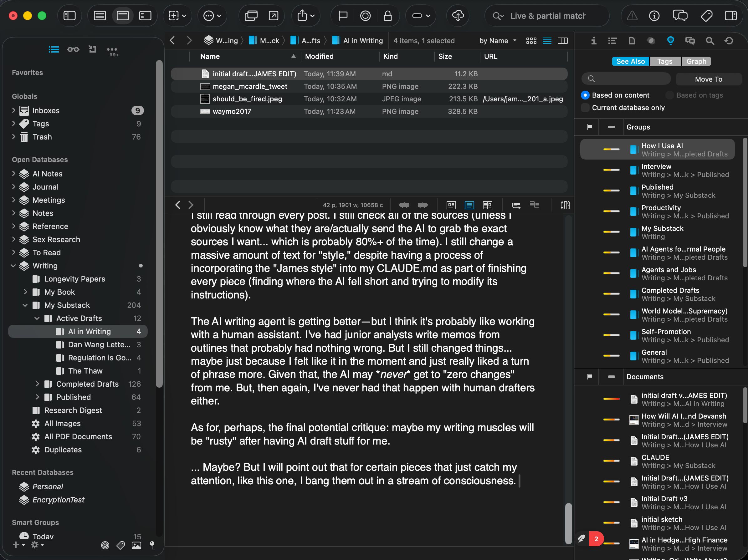The width and height of the screenshot is (748, 560).
Task: Switch to the Tags tab
Action: pyautogui.click(x=664, y=62)
